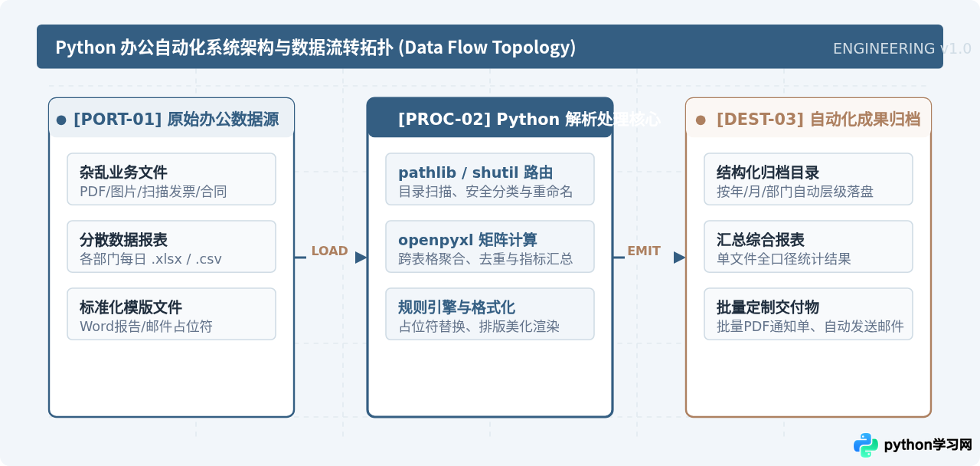The image size is (980, 466).
Task: Click the LOAD connector label
Action: [x=330, y=251]
